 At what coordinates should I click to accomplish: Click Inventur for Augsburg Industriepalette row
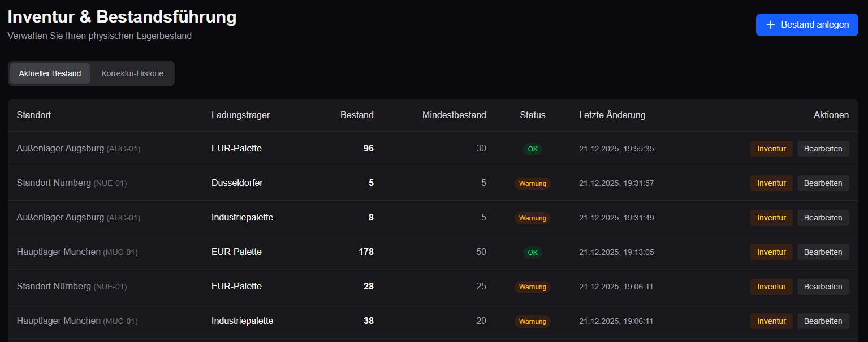(771, 218)
